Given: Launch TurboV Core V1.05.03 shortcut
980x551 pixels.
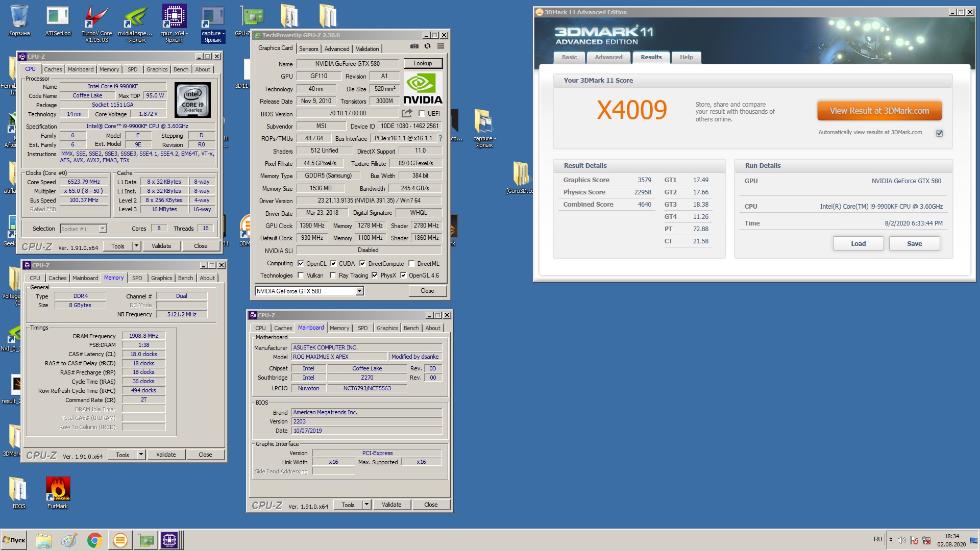Looking at the screenshot, I should pos(96,23).
